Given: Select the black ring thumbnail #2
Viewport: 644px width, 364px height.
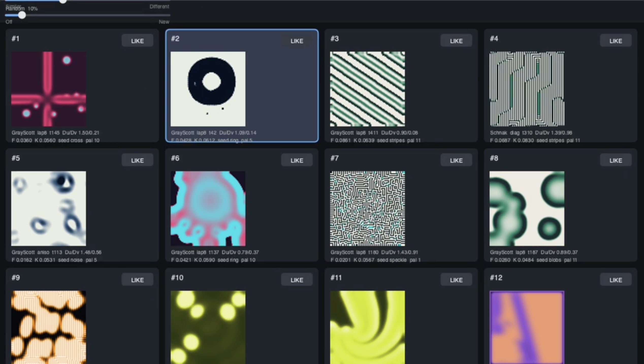Looking at the screenshot, I should tap(208, 89).
